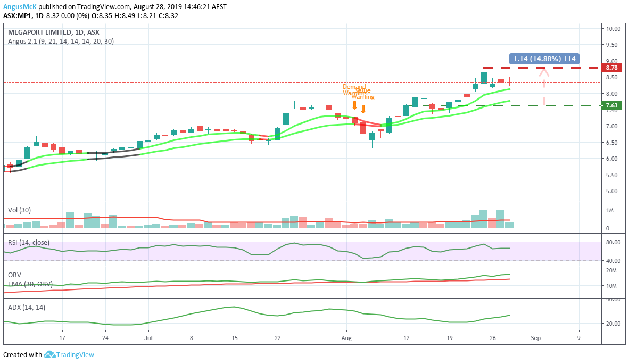Click the 5.00 price axis label
629x364 pixels.
coord(612,191)
